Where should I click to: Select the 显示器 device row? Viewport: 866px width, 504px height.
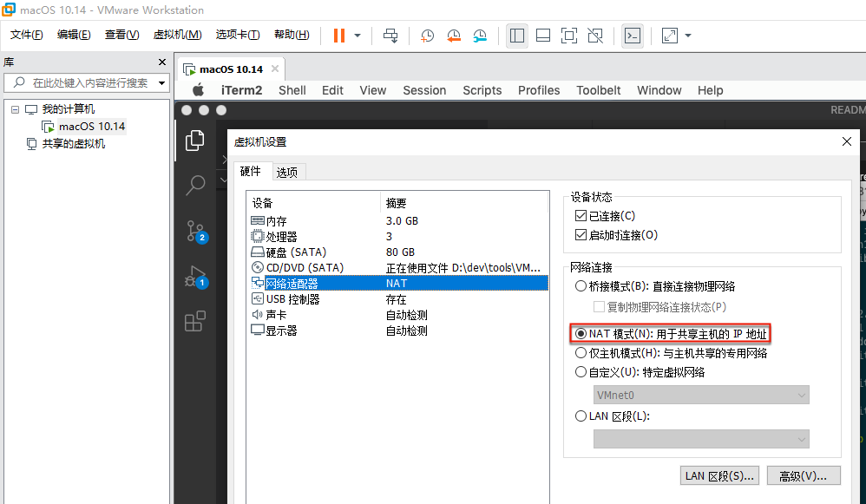[x=397, y=331]
